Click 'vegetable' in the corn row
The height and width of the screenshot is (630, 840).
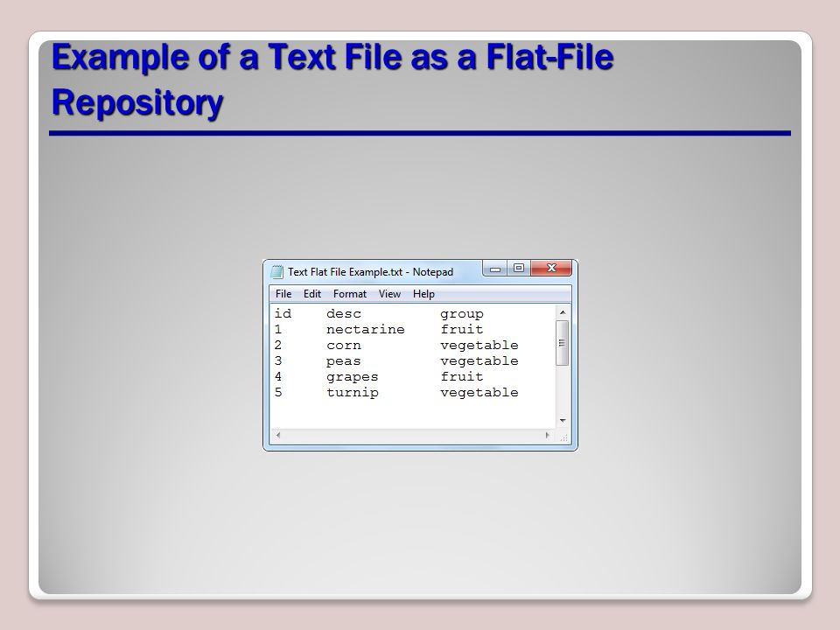coord(479,346)
